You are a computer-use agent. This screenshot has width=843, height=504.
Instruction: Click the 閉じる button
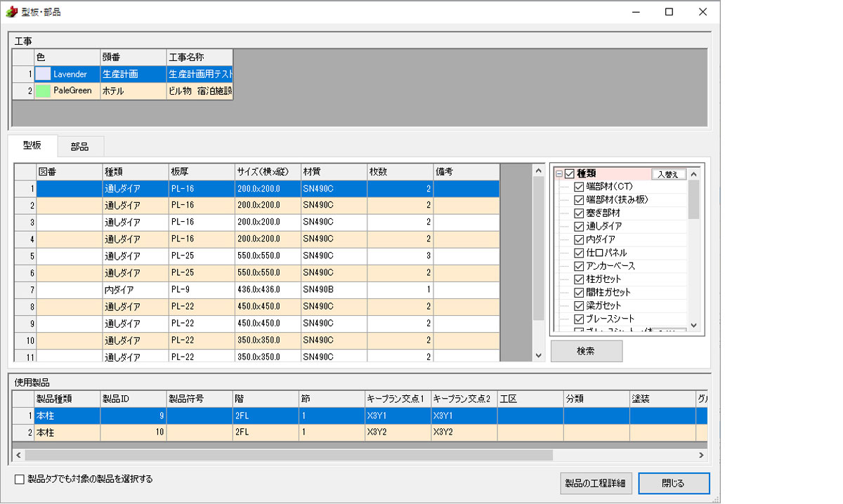[x=672, y=484]
